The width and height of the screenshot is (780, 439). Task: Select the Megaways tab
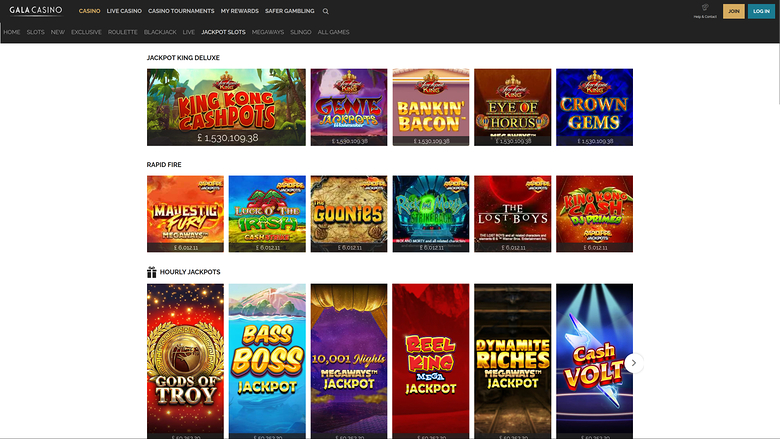(268, 32)
